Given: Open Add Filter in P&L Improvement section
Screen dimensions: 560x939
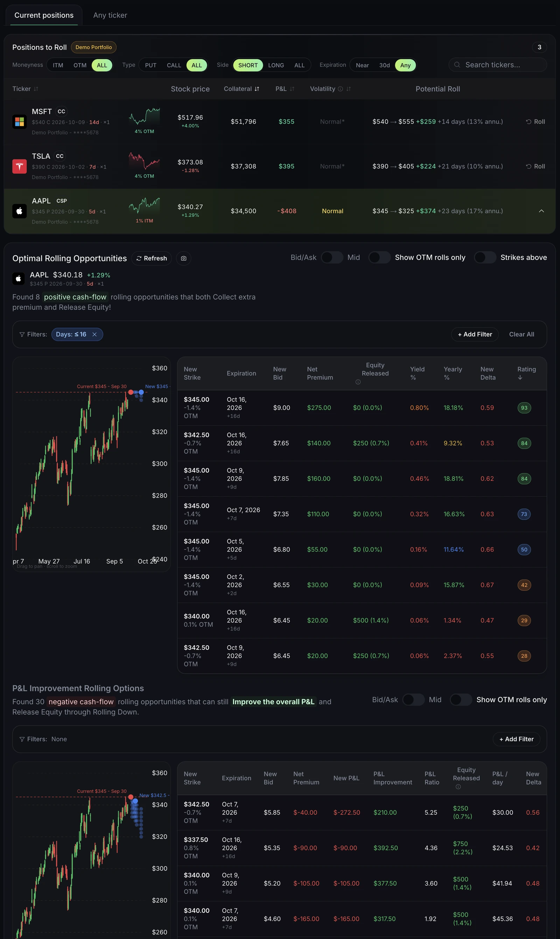Looking at the screenshot, I should point(516,740).
